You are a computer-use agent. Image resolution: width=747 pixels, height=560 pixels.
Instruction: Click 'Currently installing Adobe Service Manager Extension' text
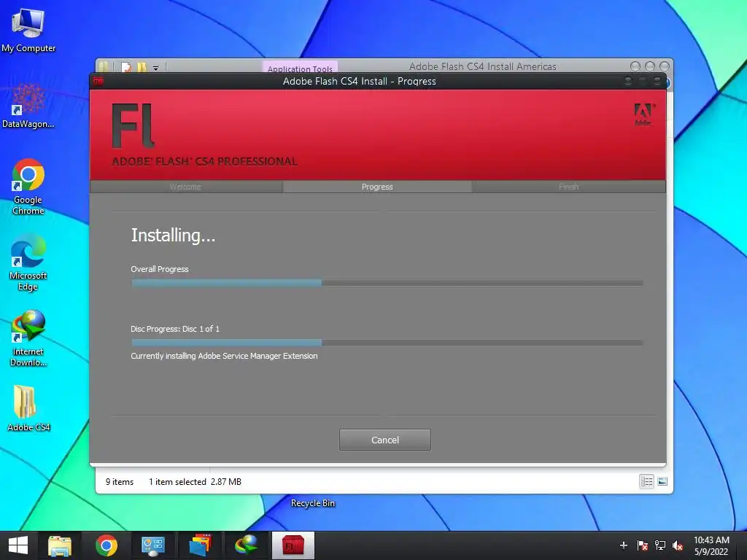click(224, 356)
